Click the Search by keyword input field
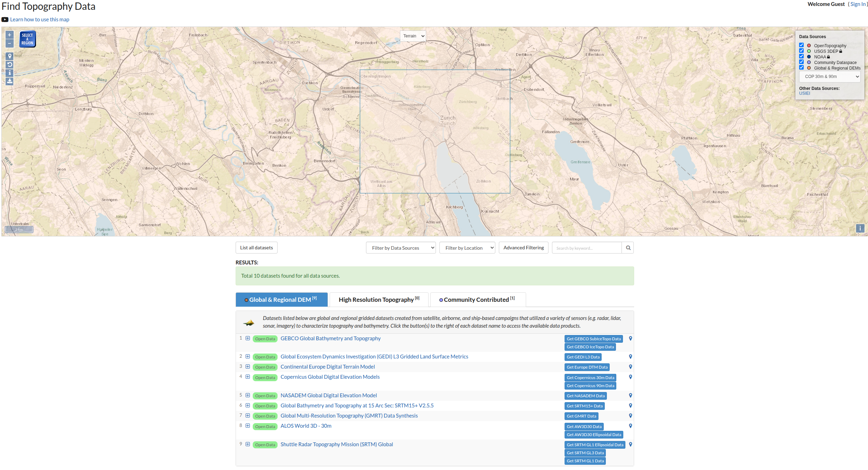The image size is (868, 470). click(587, 248)
